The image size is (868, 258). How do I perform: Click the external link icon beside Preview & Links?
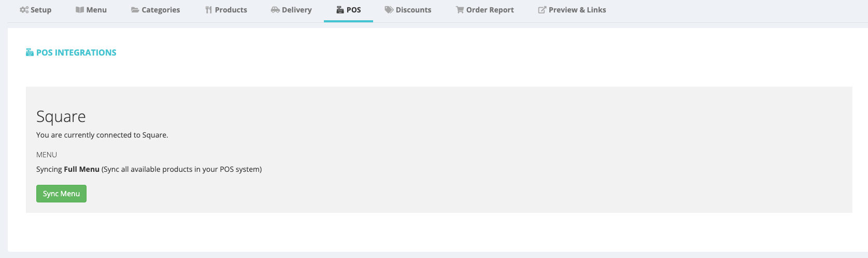(542, 10)
